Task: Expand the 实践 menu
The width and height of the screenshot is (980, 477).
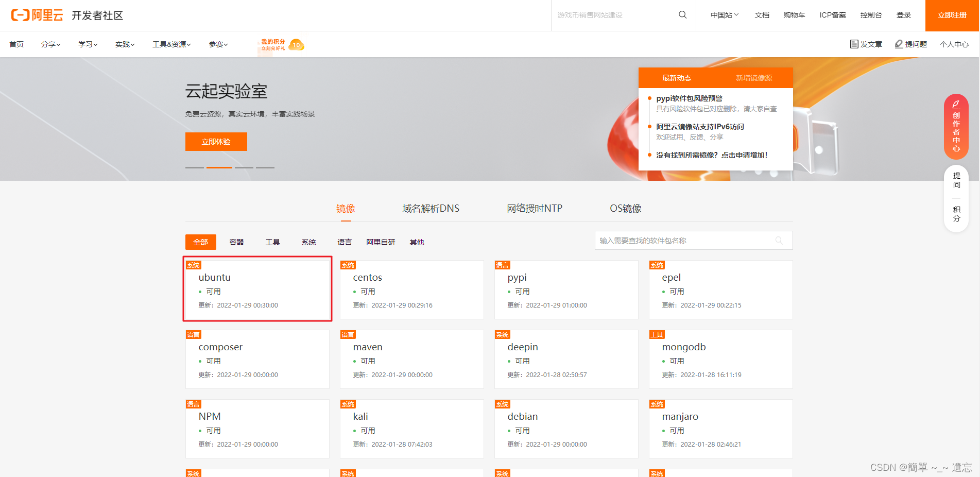Action: pyautogui.click(x=125, y=44)
